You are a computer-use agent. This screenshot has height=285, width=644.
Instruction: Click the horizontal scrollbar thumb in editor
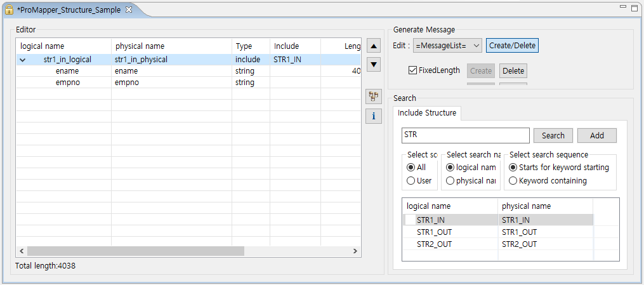coord(136,251)
